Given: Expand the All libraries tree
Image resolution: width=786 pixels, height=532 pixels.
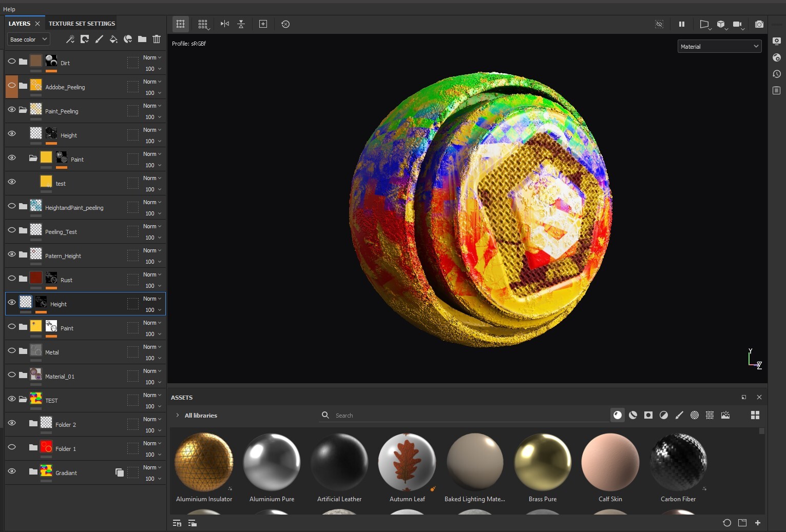Looking at the screenshot, I should point(178,416).
